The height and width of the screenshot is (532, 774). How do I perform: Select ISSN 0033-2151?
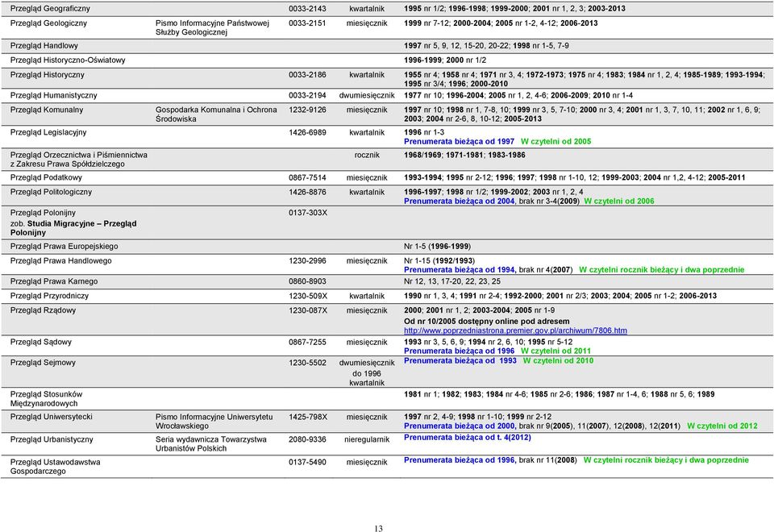(307, 23)
